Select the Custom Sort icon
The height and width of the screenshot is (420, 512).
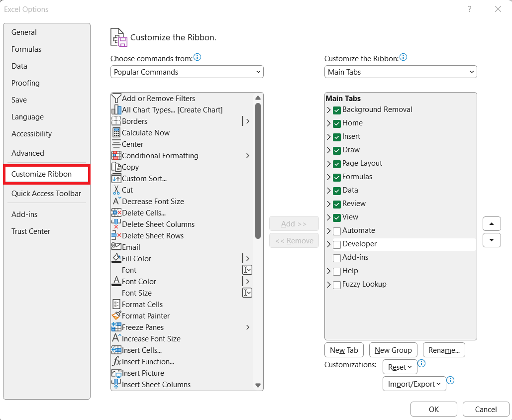point(116,178)
